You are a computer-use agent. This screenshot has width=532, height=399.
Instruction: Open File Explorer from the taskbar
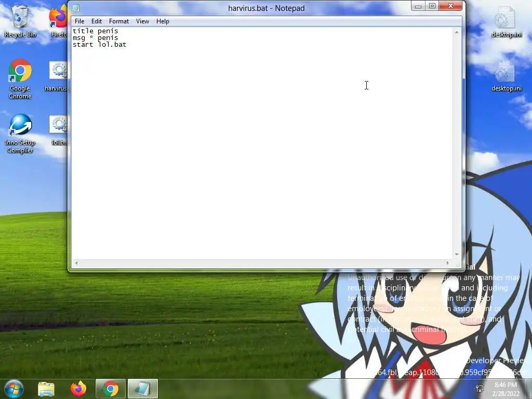tap(46, 389)
